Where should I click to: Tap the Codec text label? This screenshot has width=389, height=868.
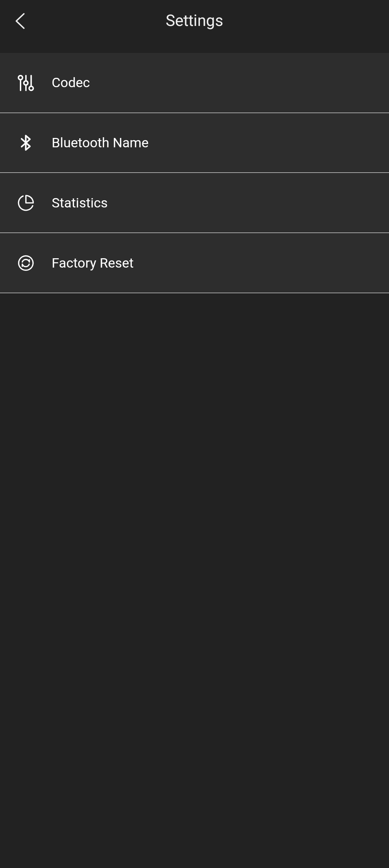pos(71,83)
